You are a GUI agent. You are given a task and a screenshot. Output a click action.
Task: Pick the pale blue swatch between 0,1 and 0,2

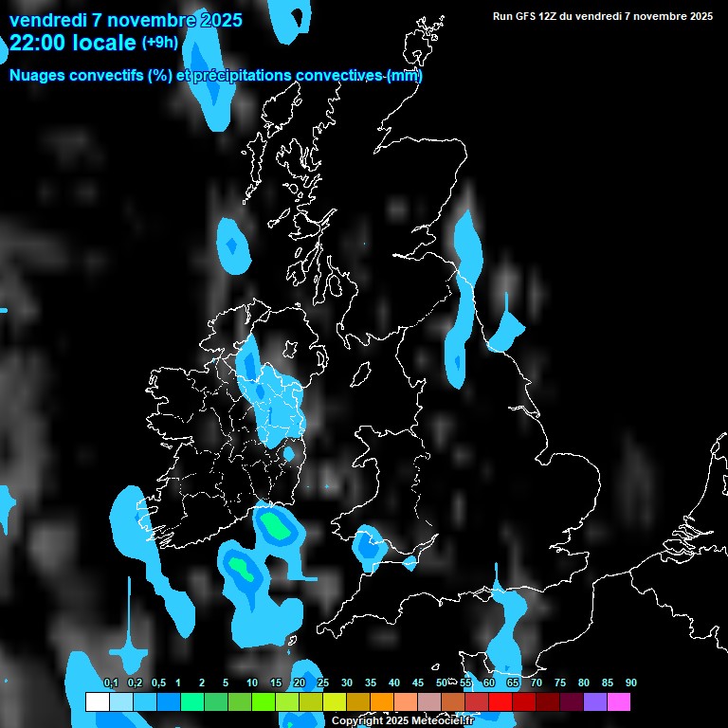tap(120, 702)
